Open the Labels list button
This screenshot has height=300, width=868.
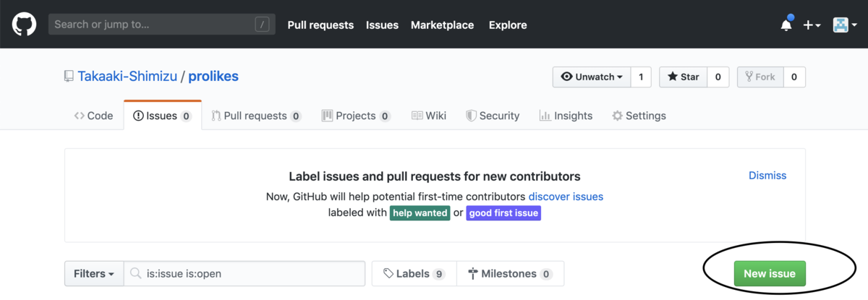[414, 274]
